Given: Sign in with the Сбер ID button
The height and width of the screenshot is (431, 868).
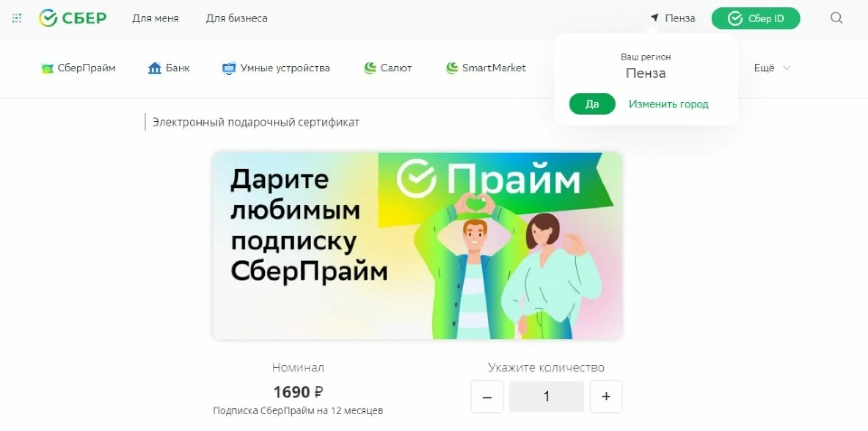Looking at the screenshot, I should (756, 18).
